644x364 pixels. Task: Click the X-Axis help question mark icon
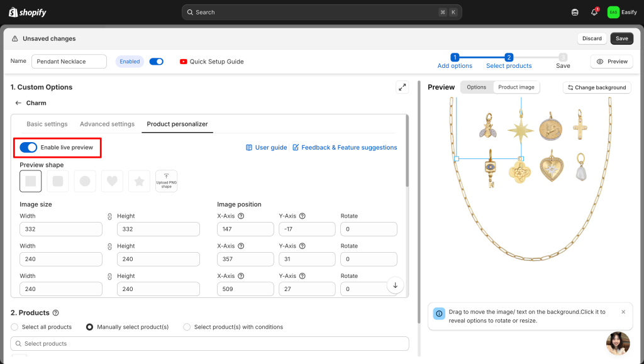241,216
